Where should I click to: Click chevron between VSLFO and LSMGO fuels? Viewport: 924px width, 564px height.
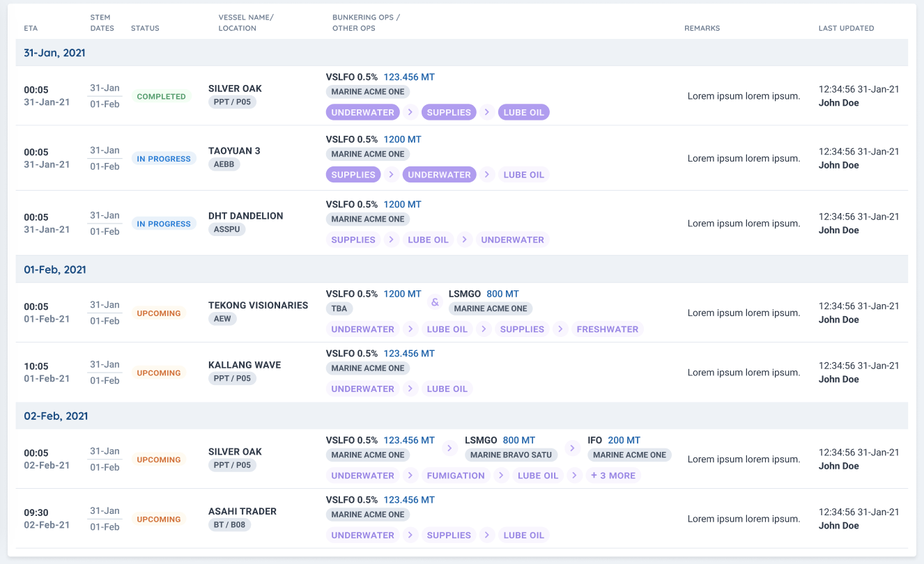449,448
